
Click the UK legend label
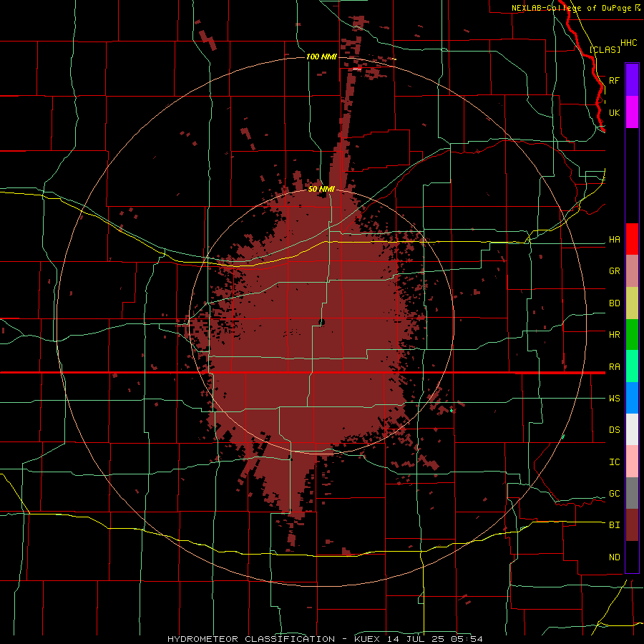click(614, 112)
